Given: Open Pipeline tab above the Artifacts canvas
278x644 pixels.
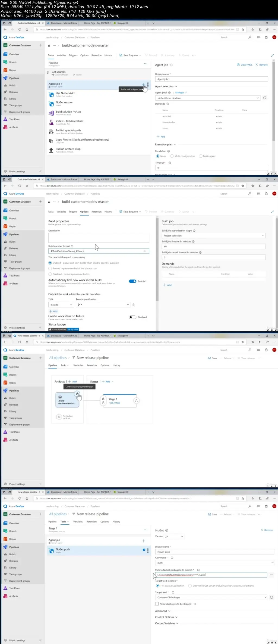Looking at the screenshot, I should pos(53,365).
